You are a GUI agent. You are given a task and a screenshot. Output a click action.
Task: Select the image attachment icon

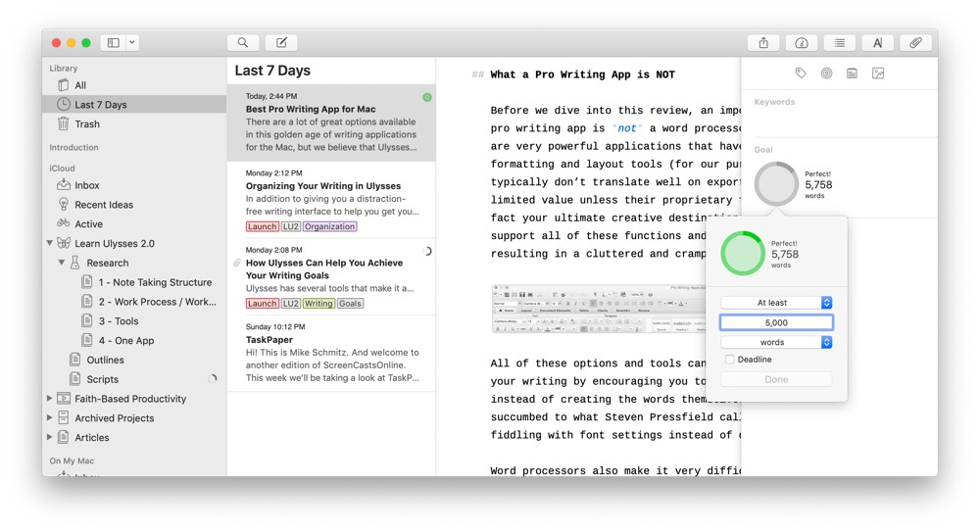pos(878,73)
